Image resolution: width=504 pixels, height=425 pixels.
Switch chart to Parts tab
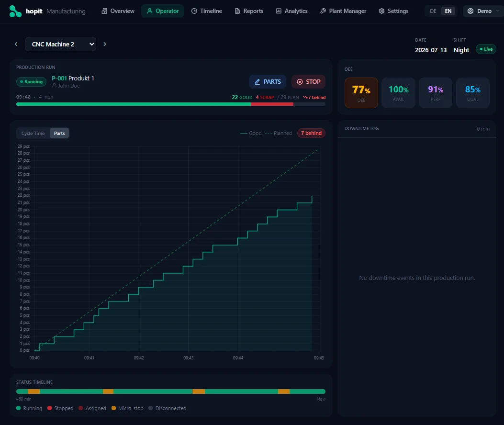(x=59, y=134)
